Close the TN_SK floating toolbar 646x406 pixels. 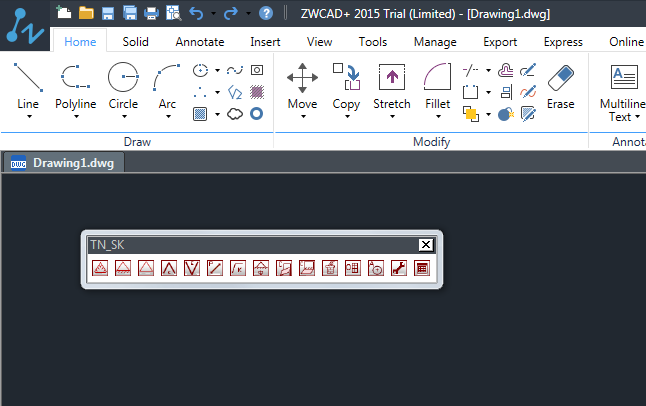[425, 245]
